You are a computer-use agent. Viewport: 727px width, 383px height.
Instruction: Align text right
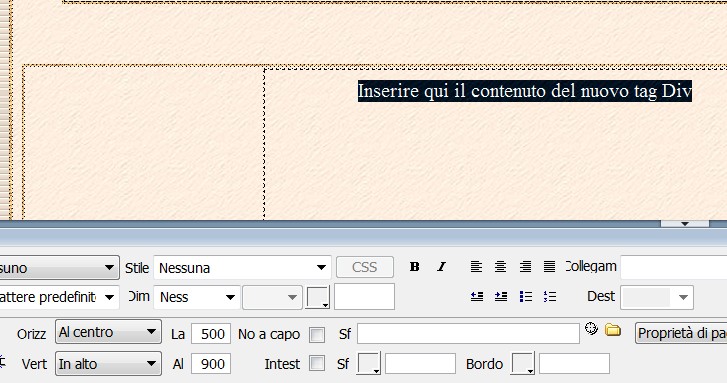525,267
